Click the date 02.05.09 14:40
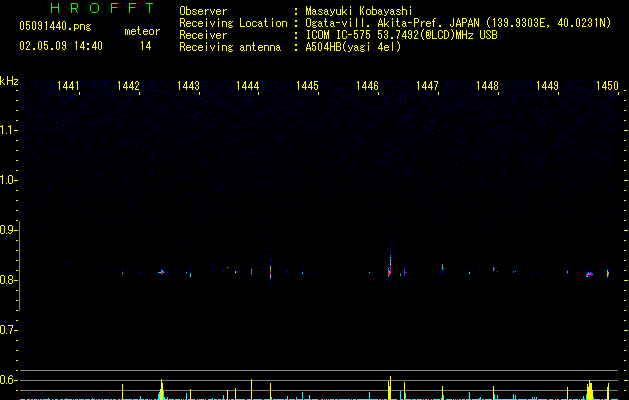The width and height of the screenshot is (629, 400). click(x=61, y=46)
